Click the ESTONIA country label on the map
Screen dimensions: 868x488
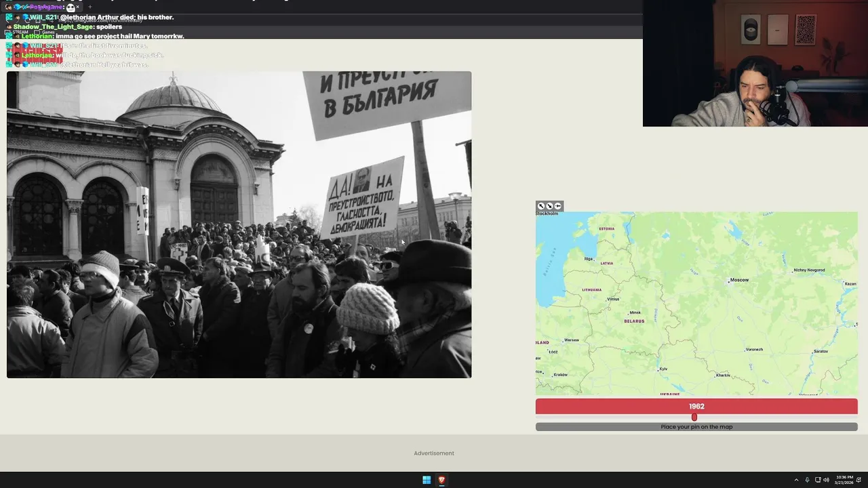(x=606, y=228)
